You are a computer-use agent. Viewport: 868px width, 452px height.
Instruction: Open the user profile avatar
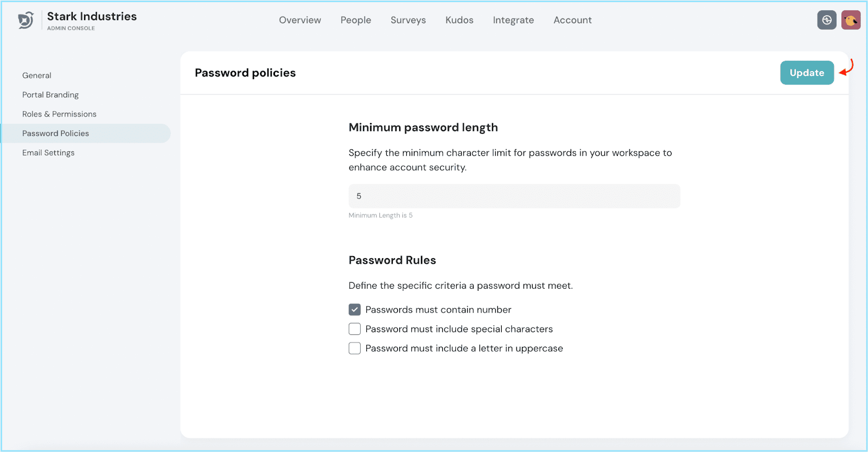[851, 20]
